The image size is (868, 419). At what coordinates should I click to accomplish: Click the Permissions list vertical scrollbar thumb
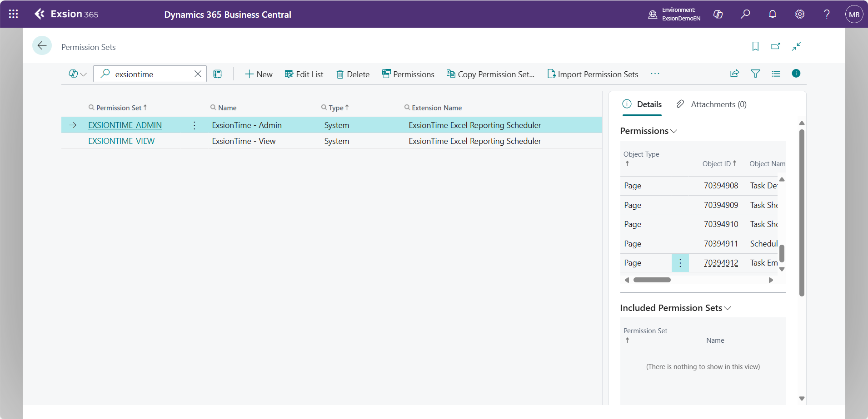(x=782, y=253)
